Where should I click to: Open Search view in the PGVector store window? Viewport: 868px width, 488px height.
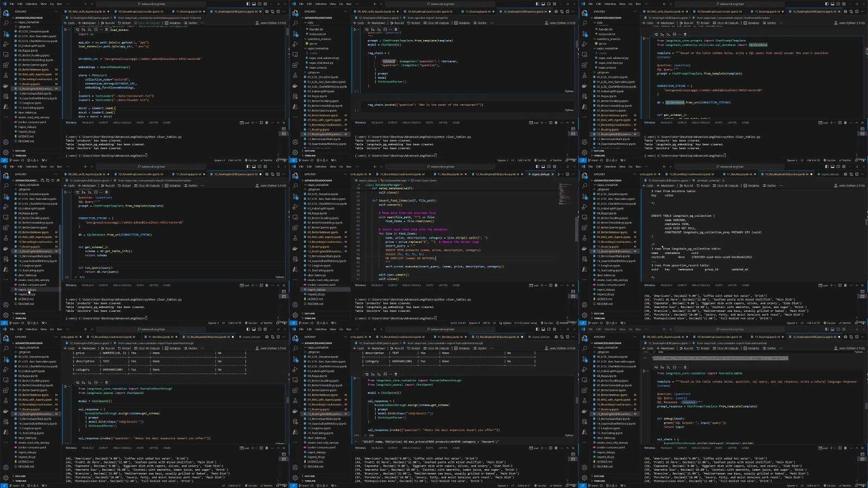coord(6,23)
